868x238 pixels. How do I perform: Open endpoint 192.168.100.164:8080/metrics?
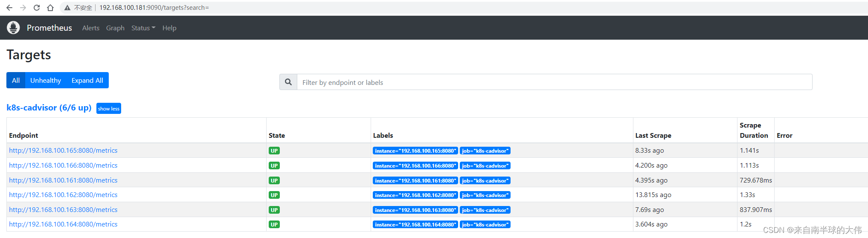point(63,224)
